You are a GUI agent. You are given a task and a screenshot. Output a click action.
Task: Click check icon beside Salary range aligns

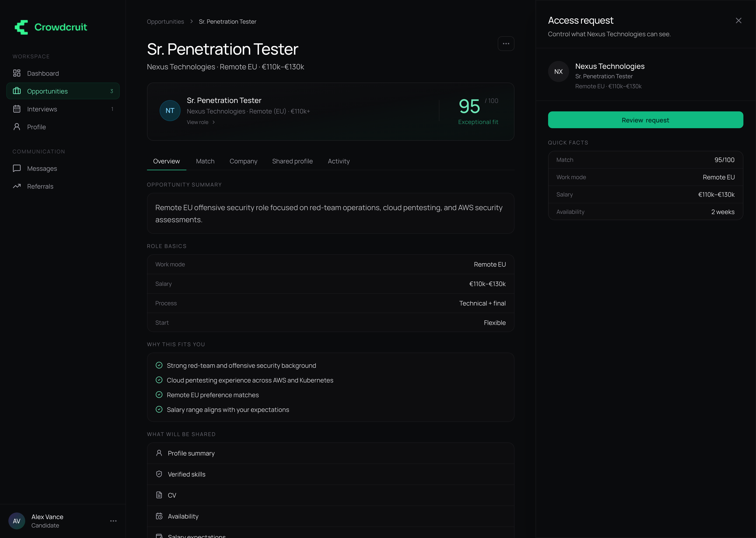point(159,409)
